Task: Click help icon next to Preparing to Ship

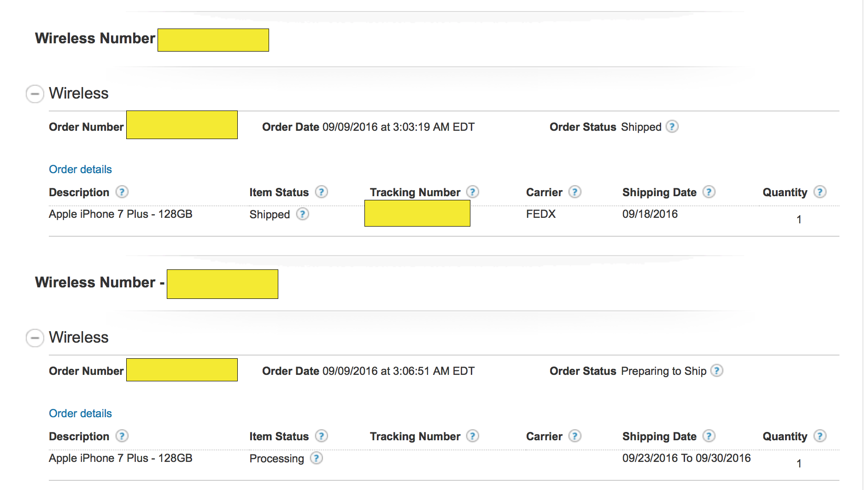Action: coord(716,370)
